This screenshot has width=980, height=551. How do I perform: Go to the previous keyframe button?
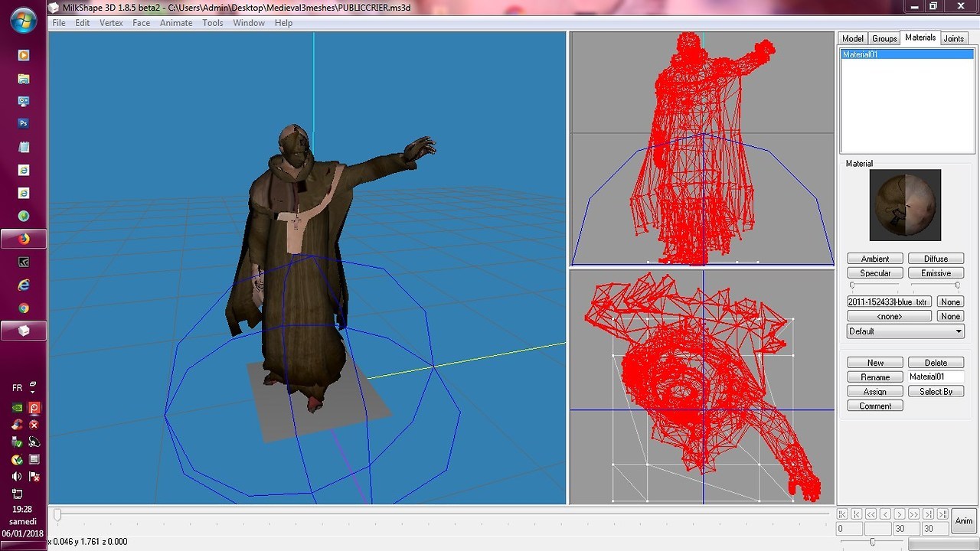857,514
